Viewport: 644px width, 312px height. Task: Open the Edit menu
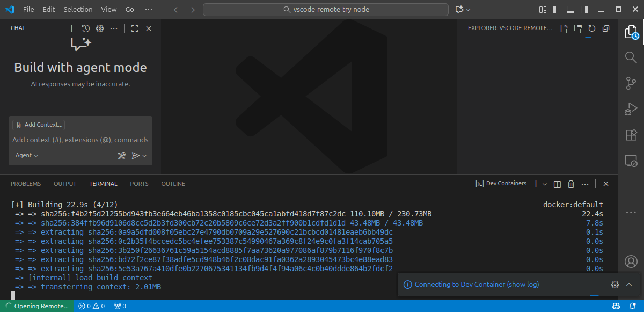coord(48,10)
